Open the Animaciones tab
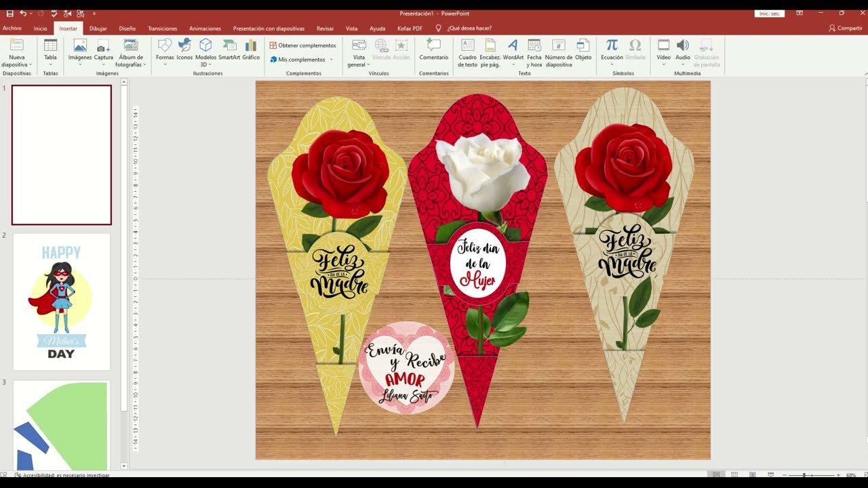Screen dimensions: 868x488 click(205, 28)
